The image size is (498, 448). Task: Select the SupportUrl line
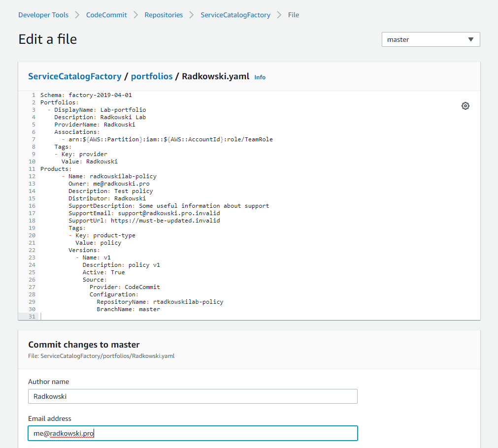coord(144,221)
